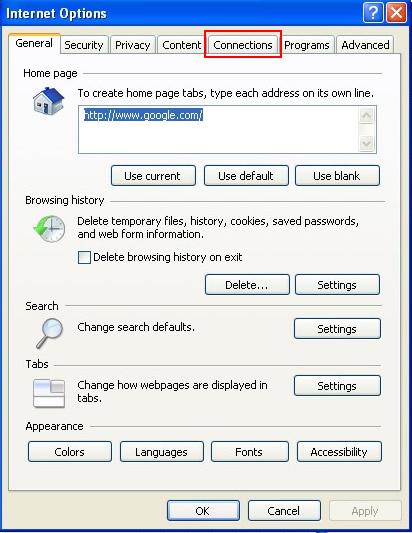The image size is (412, 533).
Task: Open the Security tab
Action: point(84,45)
